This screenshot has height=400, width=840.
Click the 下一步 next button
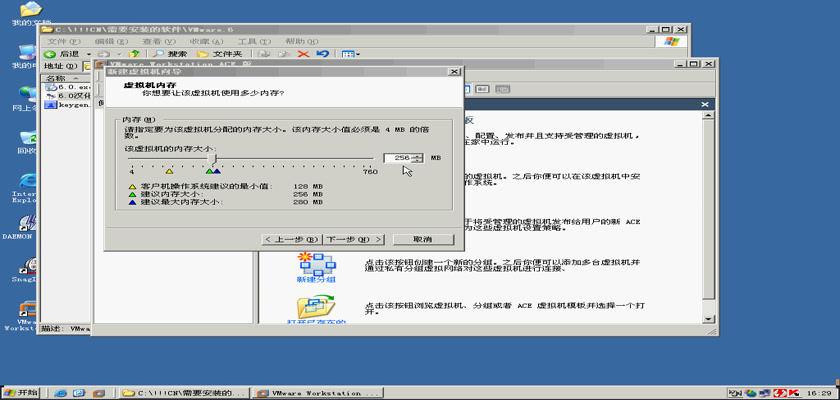(354, 239)
